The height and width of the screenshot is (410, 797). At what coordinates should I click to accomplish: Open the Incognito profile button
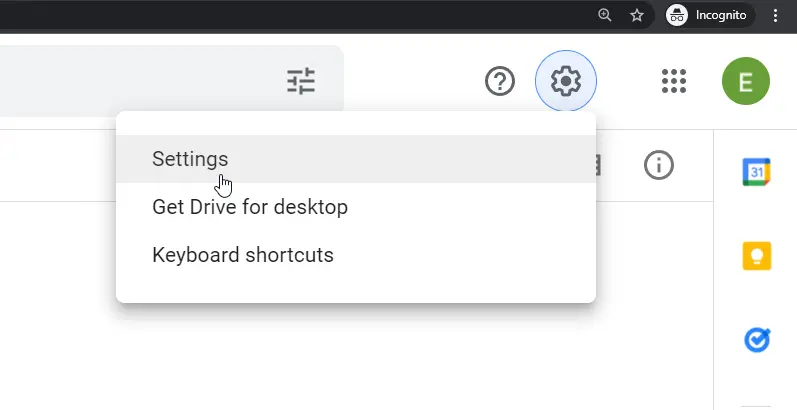[710, 15]
